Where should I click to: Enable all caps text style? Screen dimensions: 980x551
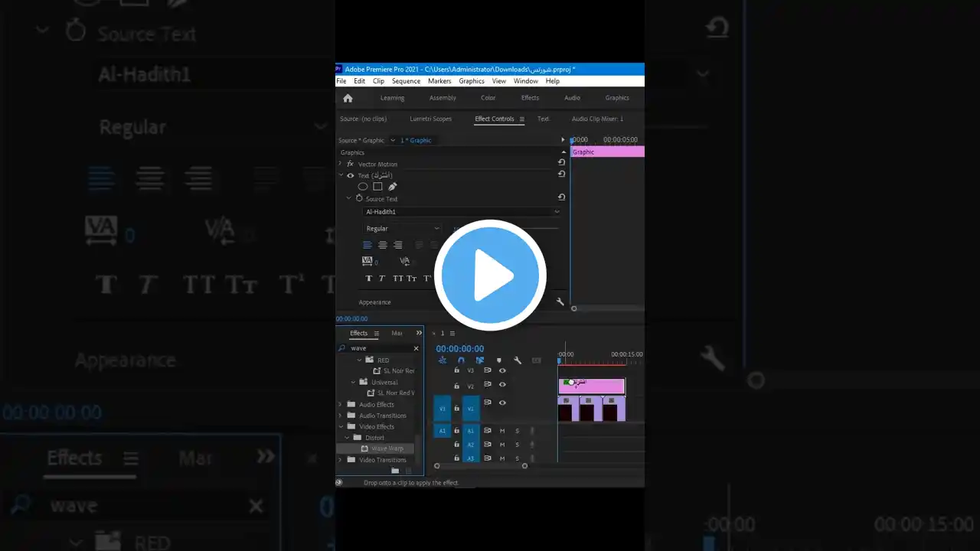click(398, 279)
